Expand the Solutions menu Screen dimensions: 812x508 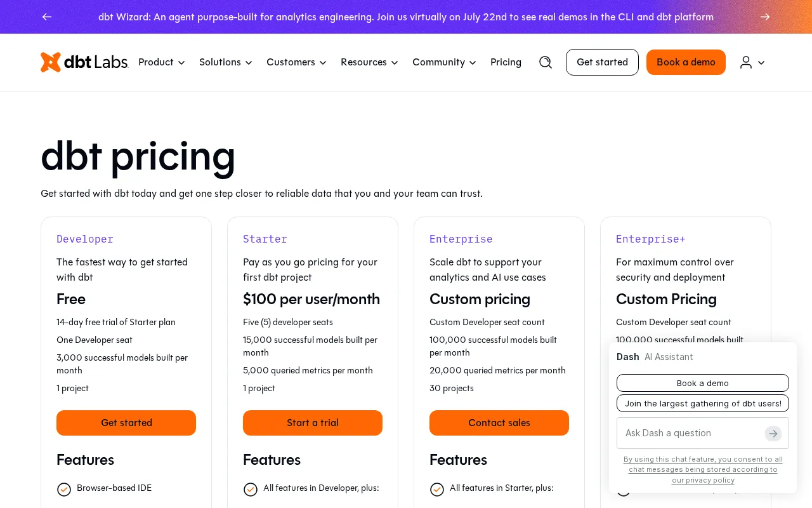pyautogui.click(x=226, y=62)
